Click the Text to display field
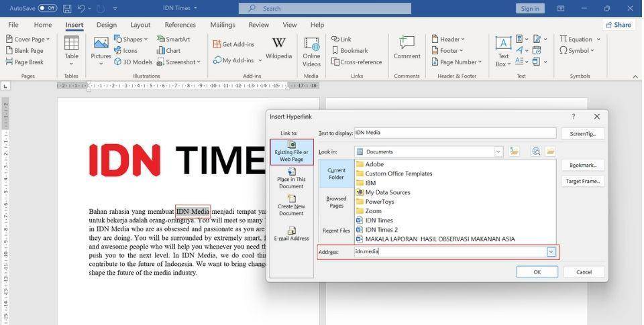 pos(454,133)
